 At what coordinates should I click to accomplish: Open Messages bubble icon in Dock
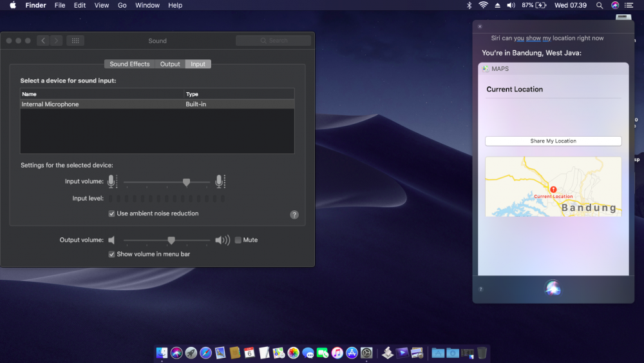[308, 353]
